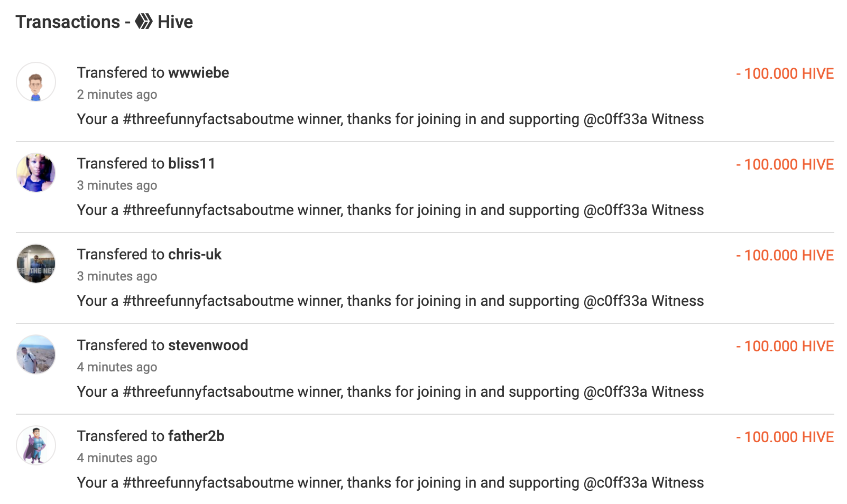Open the bliss11 username link
The height and width of the screenshot is (504, 847).
click(x=191, y=164)
